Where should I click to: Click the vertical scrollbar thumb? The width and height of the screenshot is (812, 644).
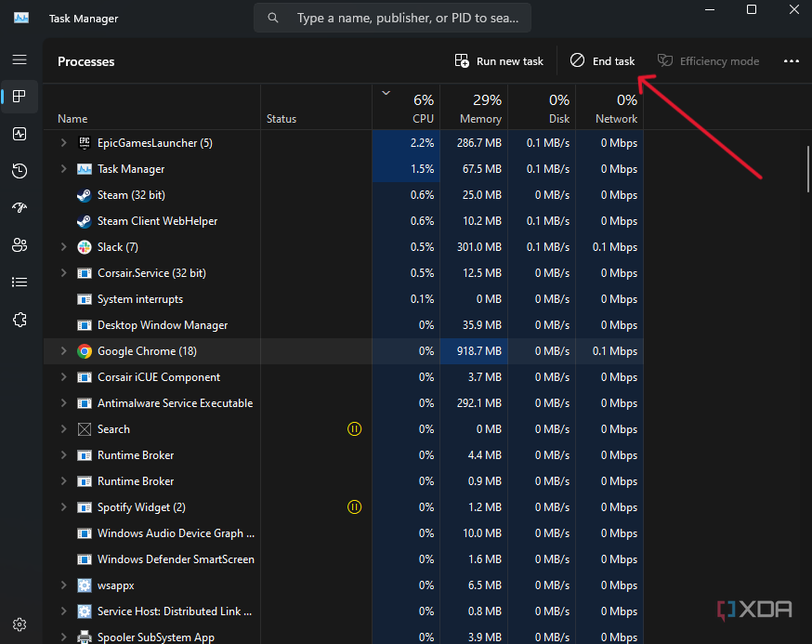click(808, 169)
